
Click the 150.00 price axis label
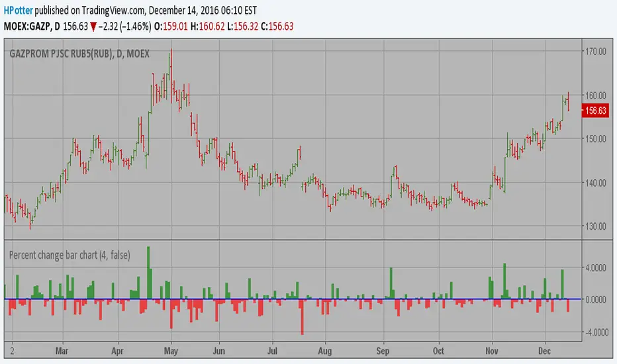[x=595, y=139]
